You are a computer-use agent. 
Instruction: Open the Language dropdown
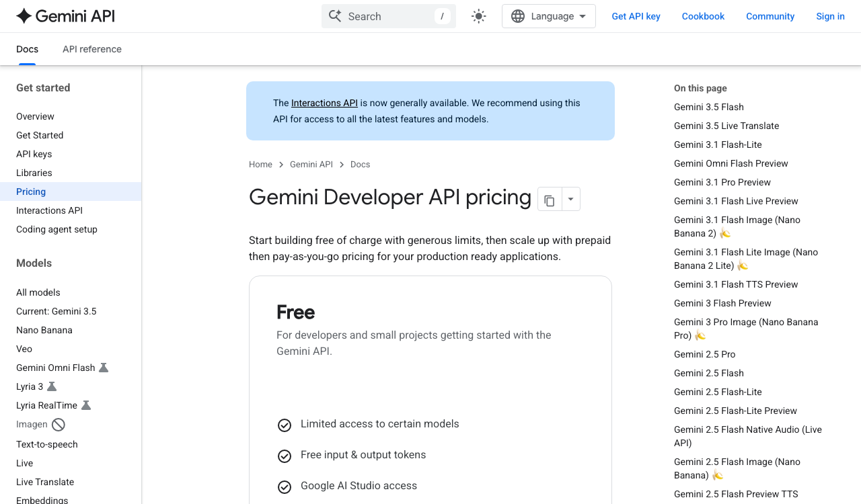549,16
